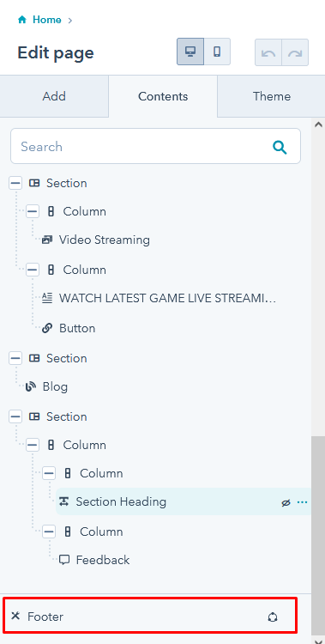
Task: Click the column icon above WATCH LATEST GAME
Action: point(51,270)
